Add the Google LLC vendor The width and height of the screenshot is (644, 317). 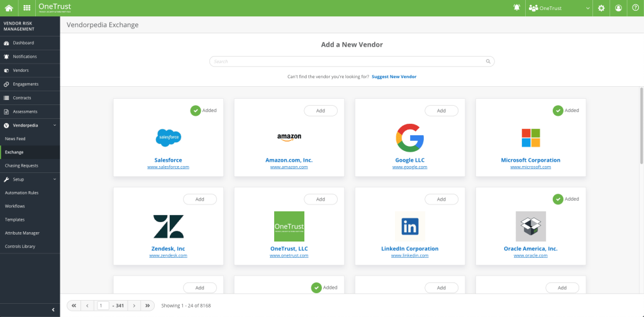(441, 111)
